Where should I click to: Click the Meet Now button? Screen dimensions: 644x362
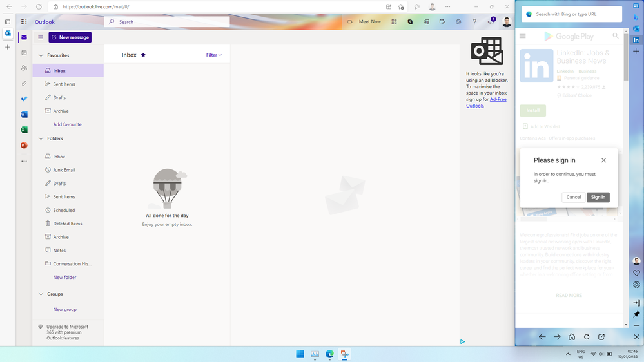364,22
